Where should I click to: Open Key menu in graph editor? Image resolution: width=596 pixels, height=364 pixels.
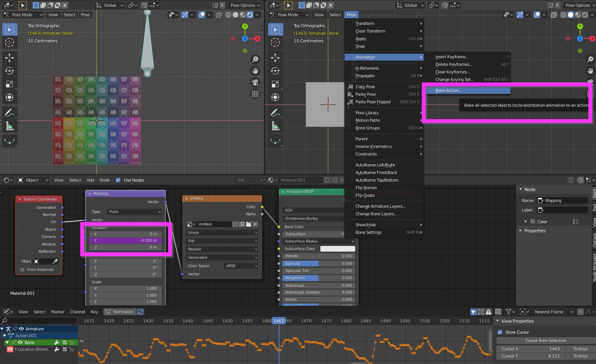click(94, 312)
